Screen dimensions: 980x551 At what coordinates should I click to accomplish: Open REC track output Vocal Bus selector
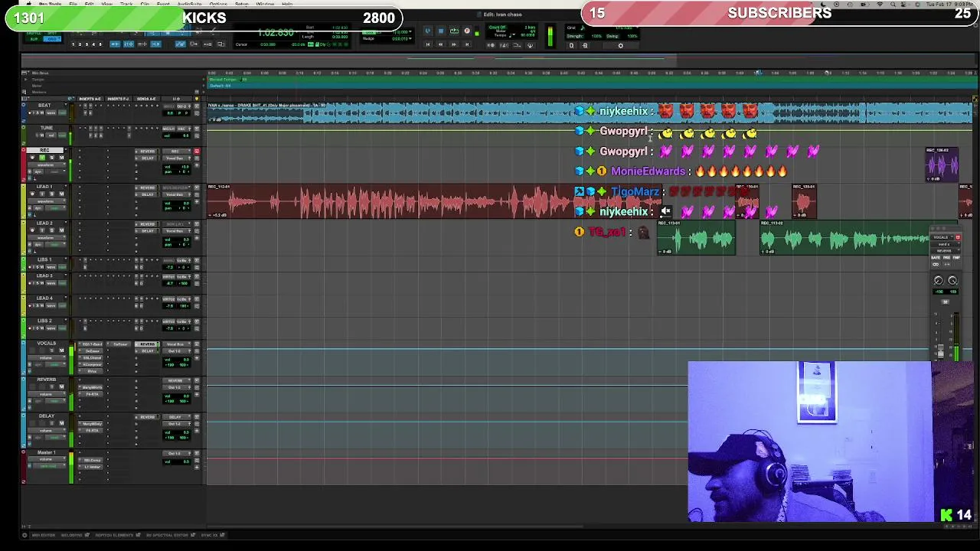(x=176, y=158)
